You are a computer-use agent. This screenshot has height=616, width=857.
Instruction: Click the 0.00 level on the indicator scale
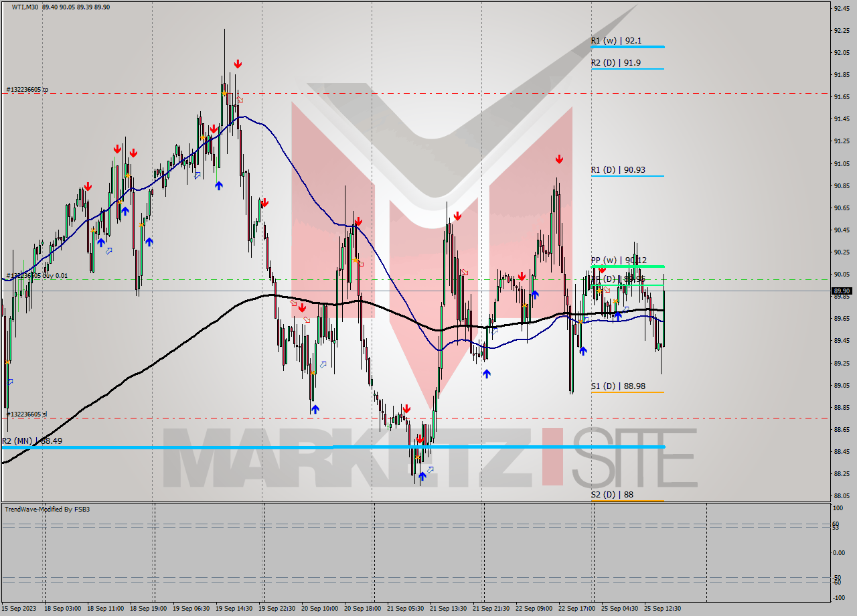(x=839, y=553)
